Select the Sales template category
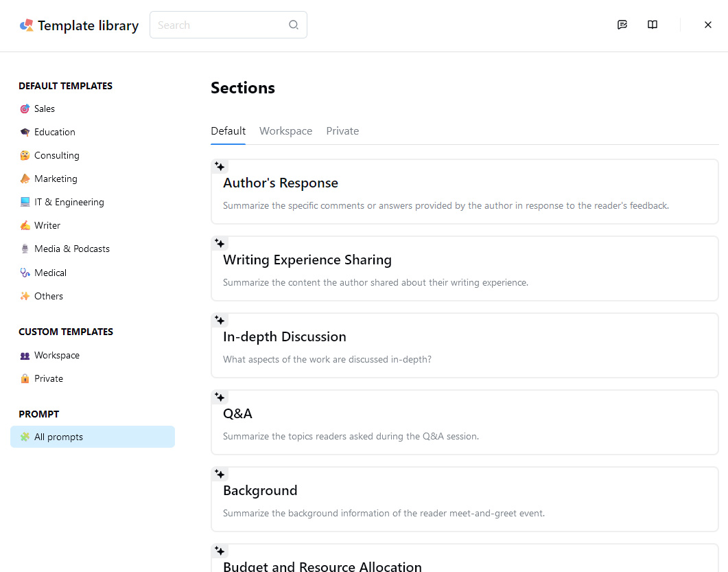728x572 pixels. click(93, 108)
